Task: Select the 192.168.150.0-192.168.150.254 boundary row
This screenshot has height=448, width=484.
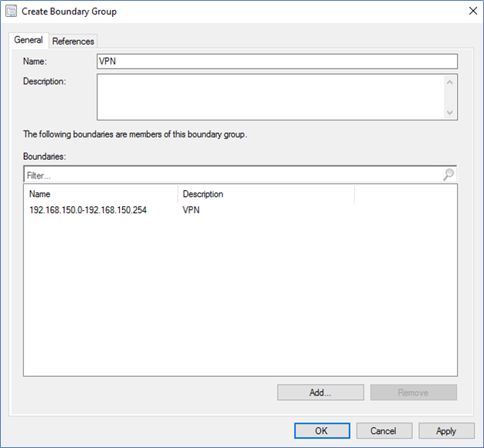Action: pos(240,210)
